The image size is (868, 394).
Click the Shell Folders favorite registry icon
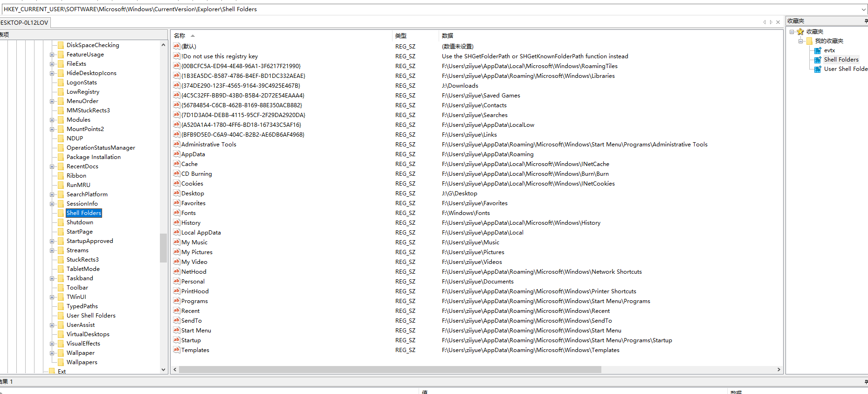point(817,60)
